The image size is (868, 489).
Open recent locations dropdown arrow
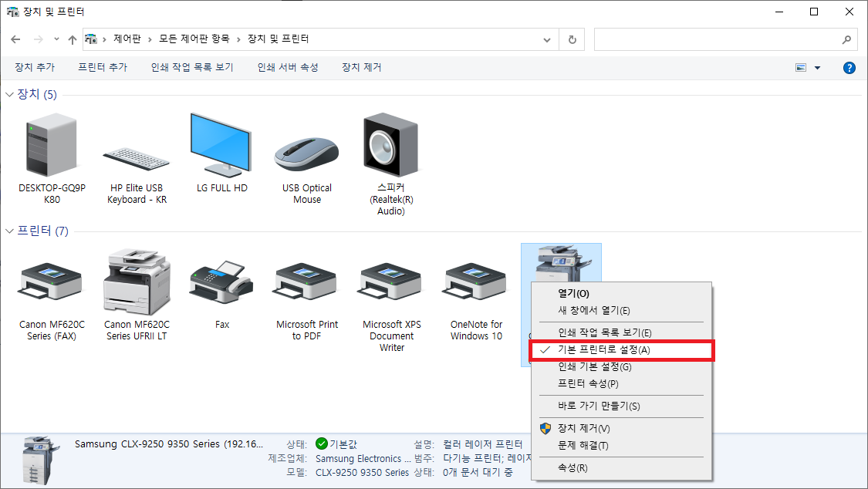[x=56, y=39]
